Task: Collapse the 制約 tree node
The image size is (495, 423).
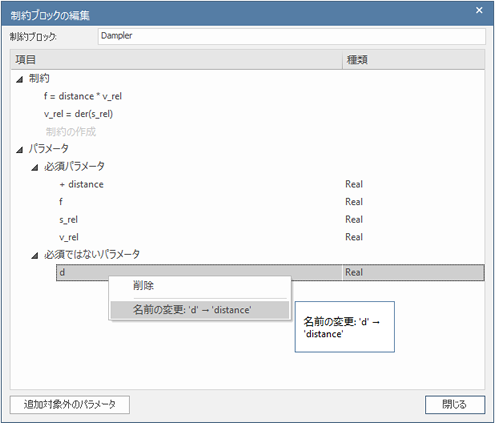Action: click(x=20, y=79)
